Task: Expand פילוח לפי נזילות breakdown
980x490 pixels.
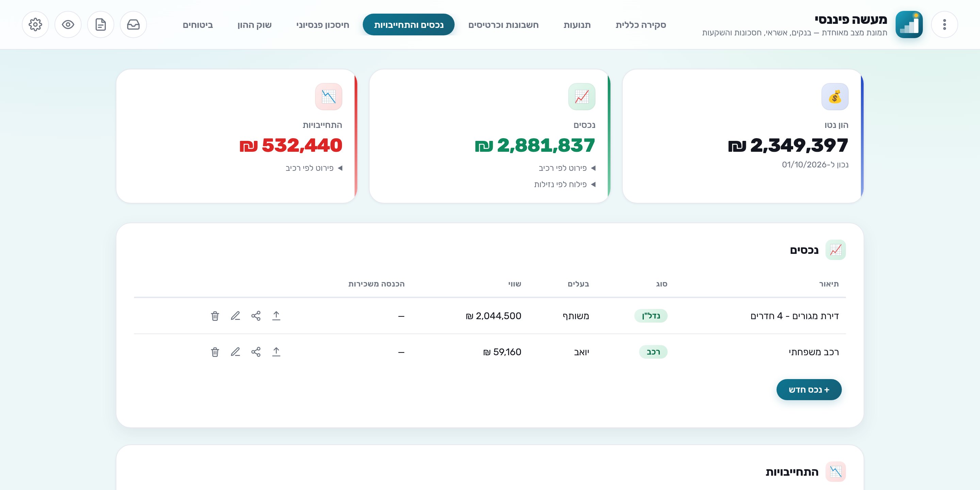Action: pos(565,184)
